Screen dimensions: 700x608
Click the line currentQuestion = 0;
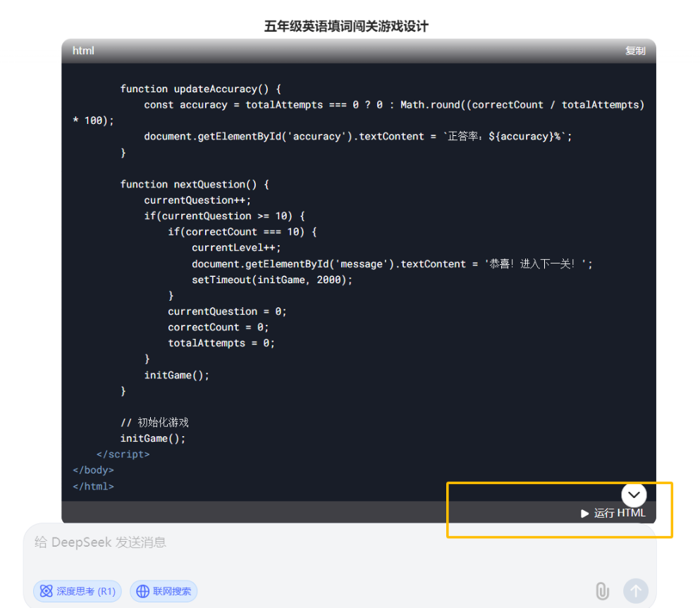click(x=227, y=311)
